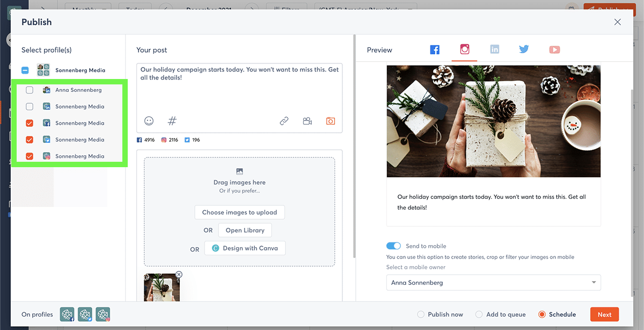The height and width of the screenshot is (330, 644).
Task: Select the Add to queue radio option
Action: [x=479, y=314]
